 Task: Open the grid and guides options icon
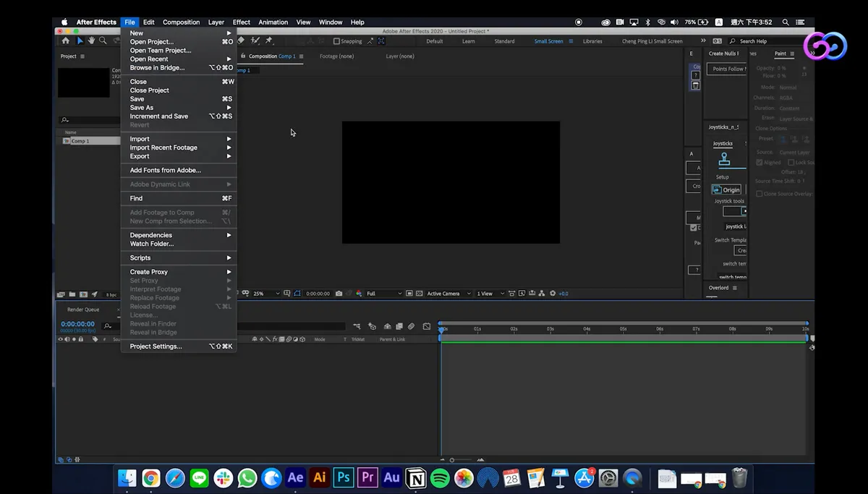click(287, 294)
